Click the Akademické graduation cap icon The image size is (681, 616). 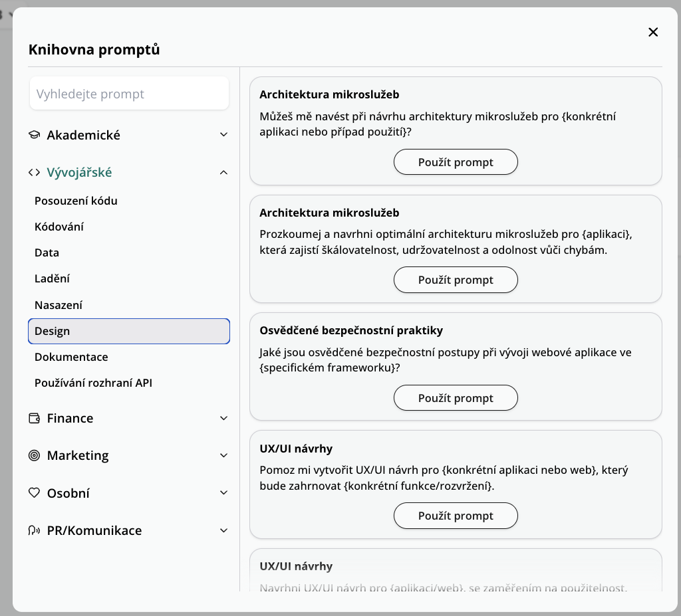pyautogui.click(x=35, y=135)
